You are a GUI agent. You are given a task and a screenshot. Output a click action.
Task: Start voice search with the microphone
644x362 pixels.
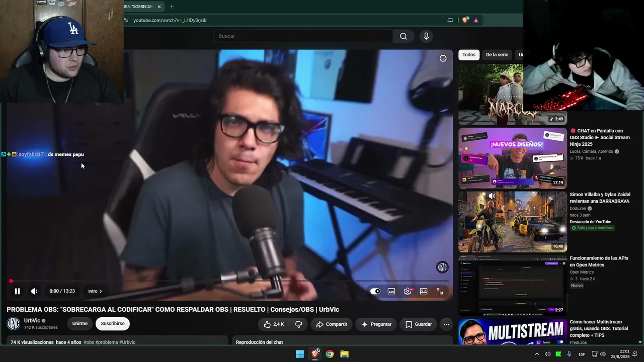(x=426, y=36)
